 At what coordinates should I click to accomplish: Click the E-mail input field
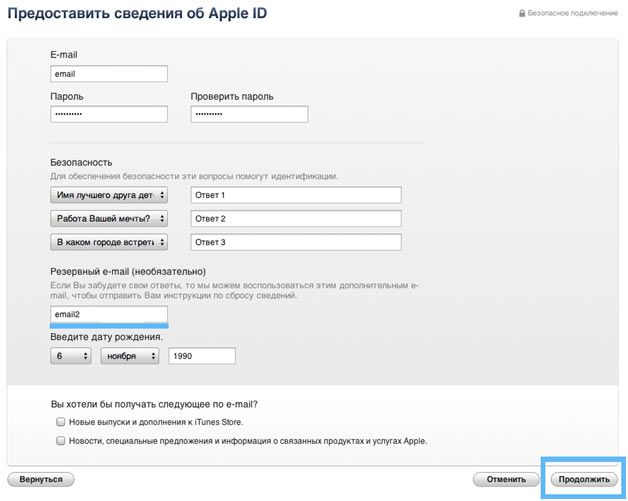[109, 74]
